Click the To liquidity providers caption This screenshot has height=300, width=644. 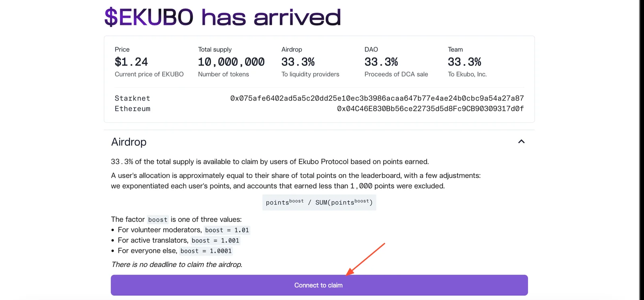[x=310, y=74]
